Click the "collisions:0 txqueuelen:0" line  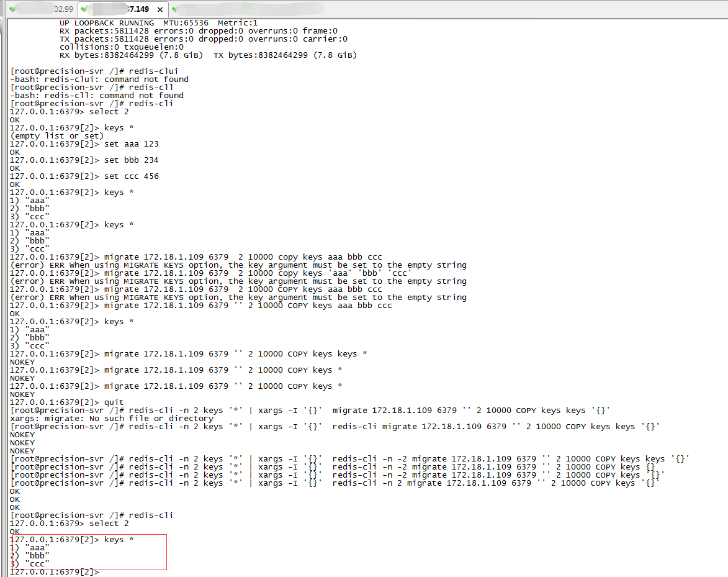121,47
